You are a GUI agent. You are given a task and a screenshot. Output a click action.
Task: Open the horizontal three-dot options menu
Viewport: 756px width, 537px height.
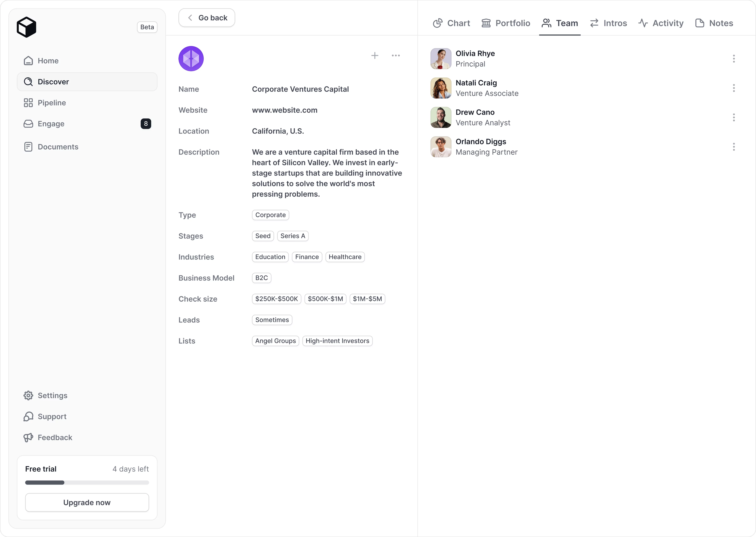click(x=396, y=56)
